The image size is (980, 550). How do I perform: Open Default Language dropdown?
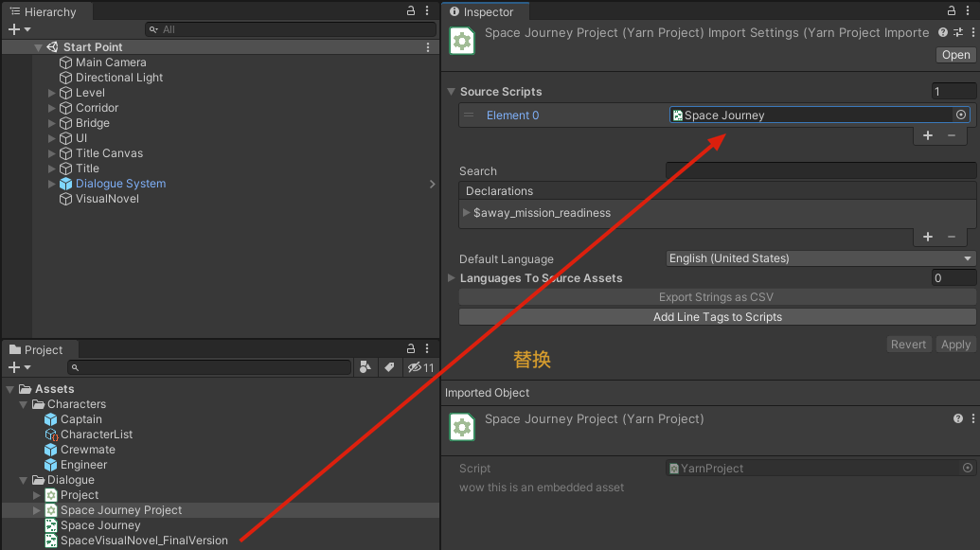click(x=821, y=258)
